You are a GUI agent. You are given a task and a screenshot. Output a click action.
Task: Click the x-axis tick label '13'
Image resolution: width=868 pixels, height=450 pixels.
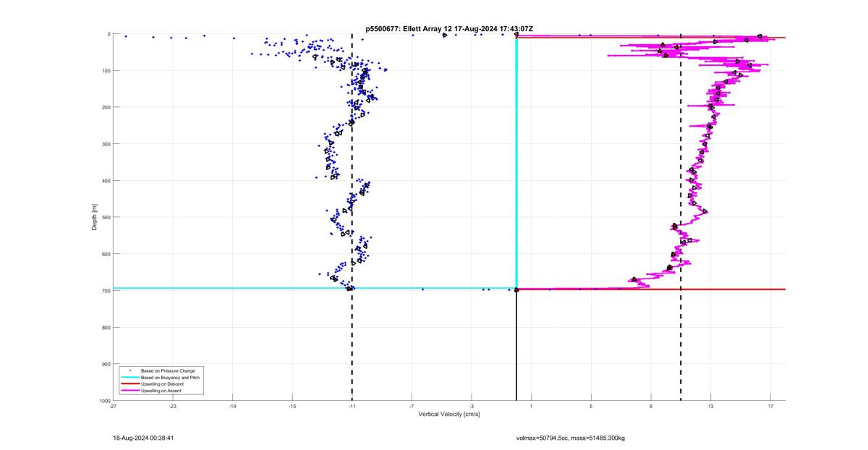[x=711, y=406]
